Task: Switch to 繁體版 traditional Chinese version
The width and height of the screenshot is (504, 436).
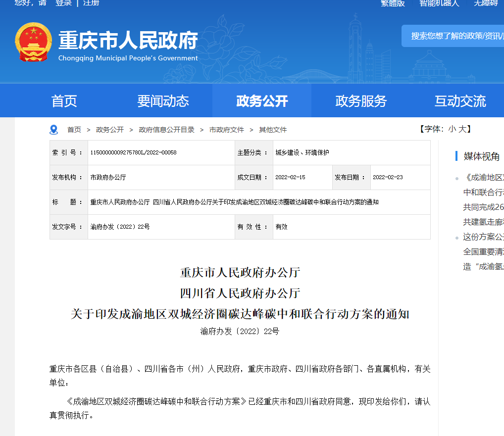Action: [x=393, y=3]
